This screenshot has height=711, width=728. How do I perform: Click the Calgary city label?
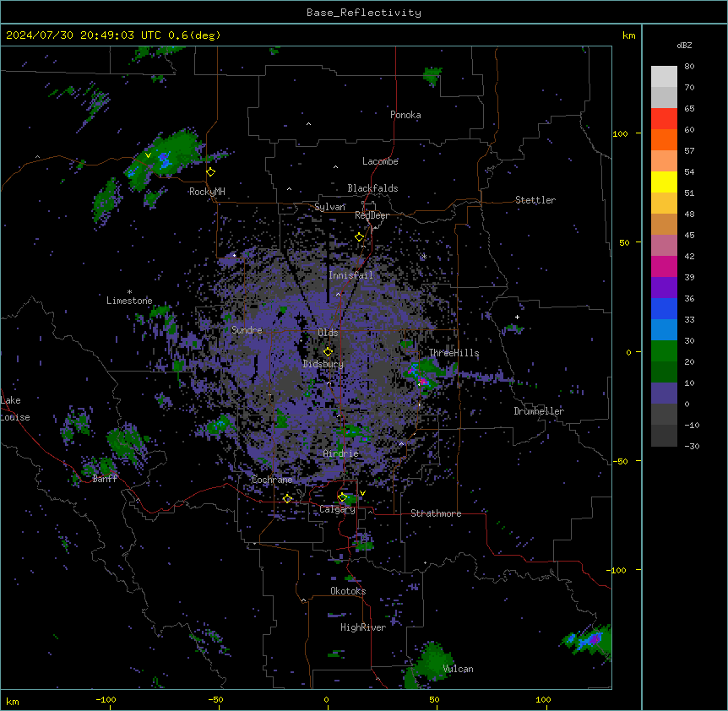(337, 509)
